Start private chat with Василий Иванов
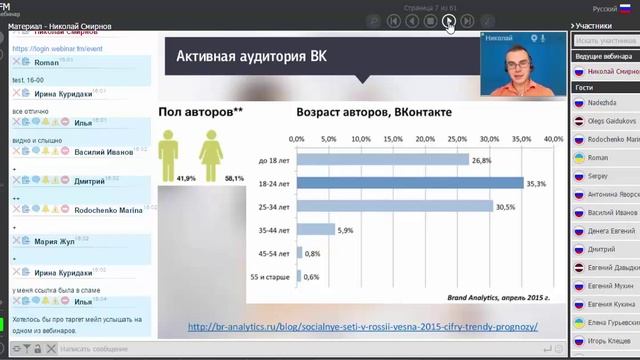The width and height of the screenshot is (640, 360). [x=36, y=151]
